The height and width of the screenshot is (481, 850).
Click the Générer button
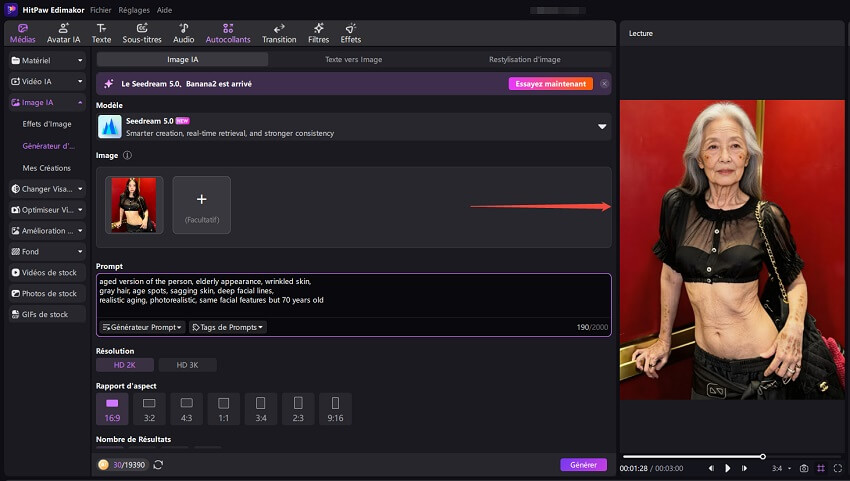(583, 465)
